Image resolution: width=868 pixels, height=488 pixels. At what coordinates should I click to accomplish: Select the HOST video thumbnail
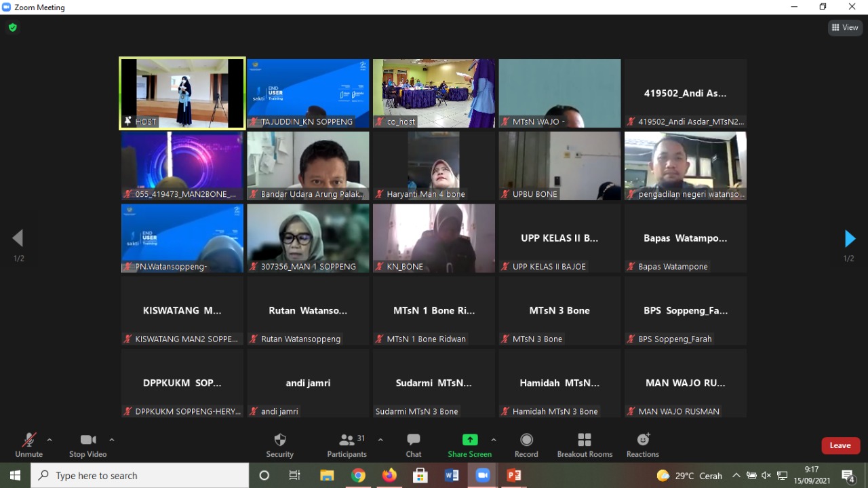[182, 93]
